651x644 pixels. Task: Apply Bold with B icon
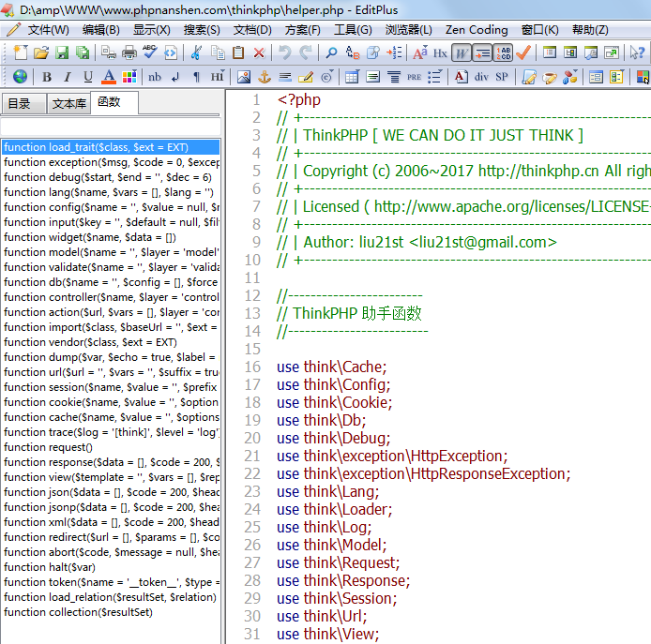(47, 77)
